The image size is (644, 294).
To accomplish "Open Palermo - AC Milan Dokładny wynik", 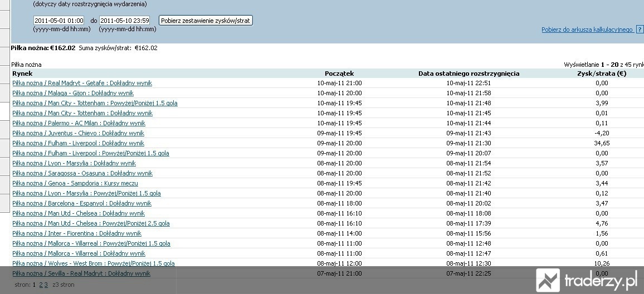I will pos(79,123).
